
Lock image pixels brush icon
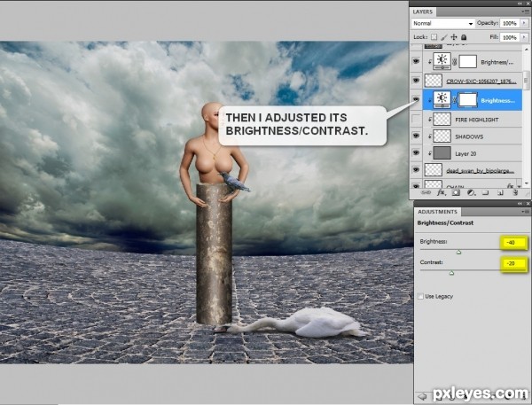[444, 37]
